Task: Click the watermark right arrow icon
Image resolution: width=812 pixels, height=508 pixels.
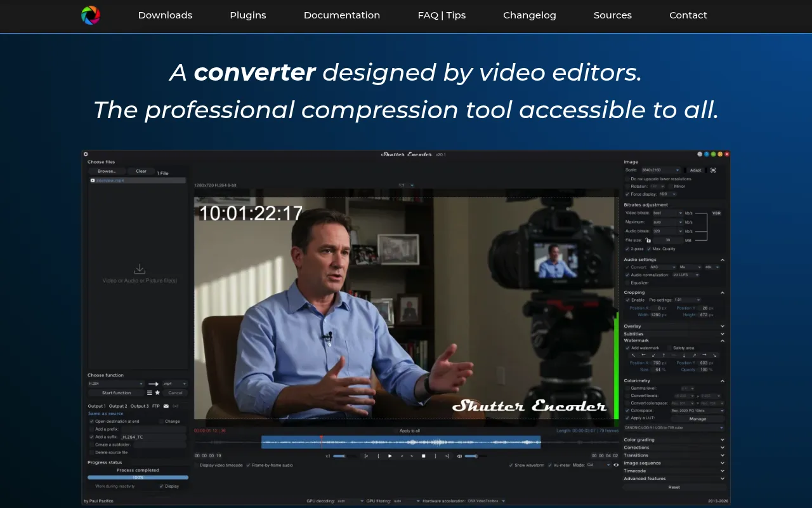Action: coord(704,355)
